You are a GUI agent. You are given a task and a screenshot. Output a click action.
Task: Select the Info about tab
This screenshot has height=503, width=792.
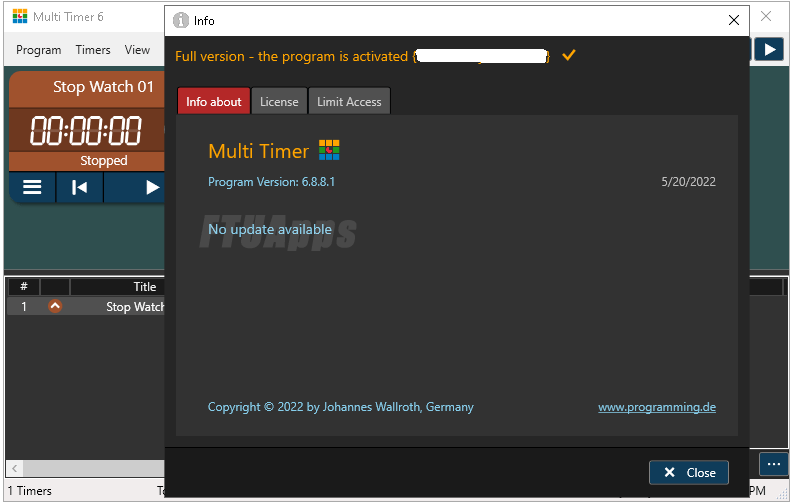pos(214,102)
